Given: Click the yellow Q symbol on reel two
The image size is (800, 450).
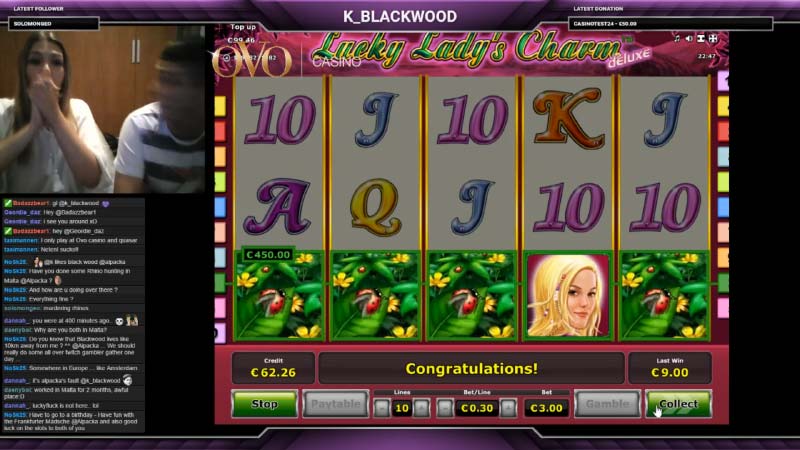Looking at the screenshot, I should (x=376, y=207).
